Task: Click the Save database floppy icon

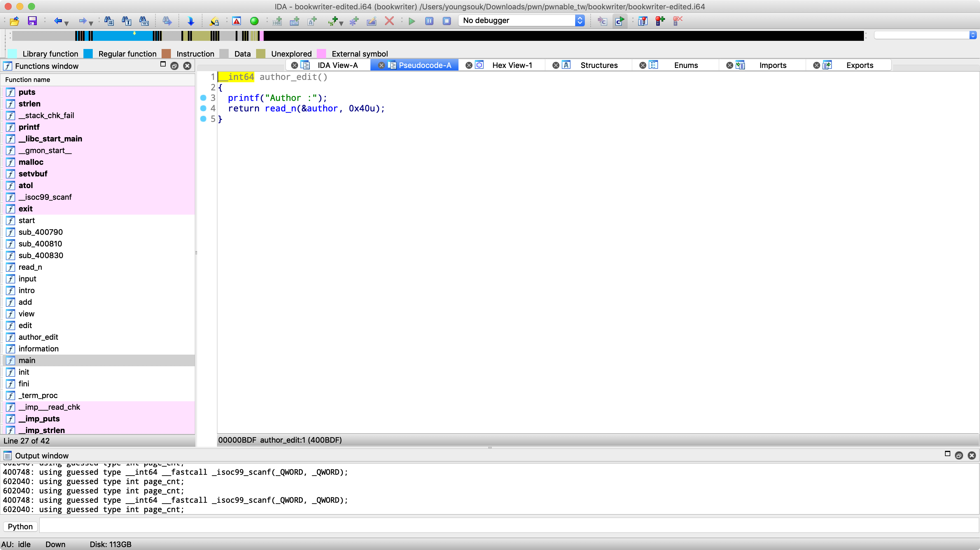Action: 32,21
